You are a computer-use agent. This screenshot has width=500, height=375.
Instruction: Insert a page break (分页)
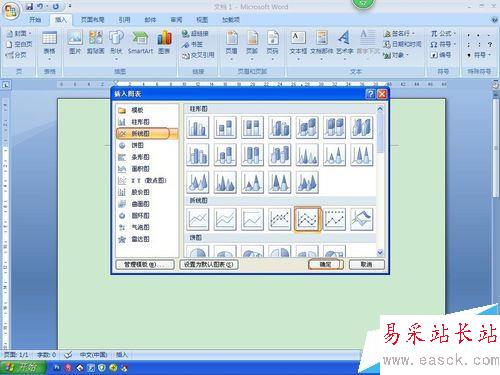pyautogui.click(x=16, y=55)
